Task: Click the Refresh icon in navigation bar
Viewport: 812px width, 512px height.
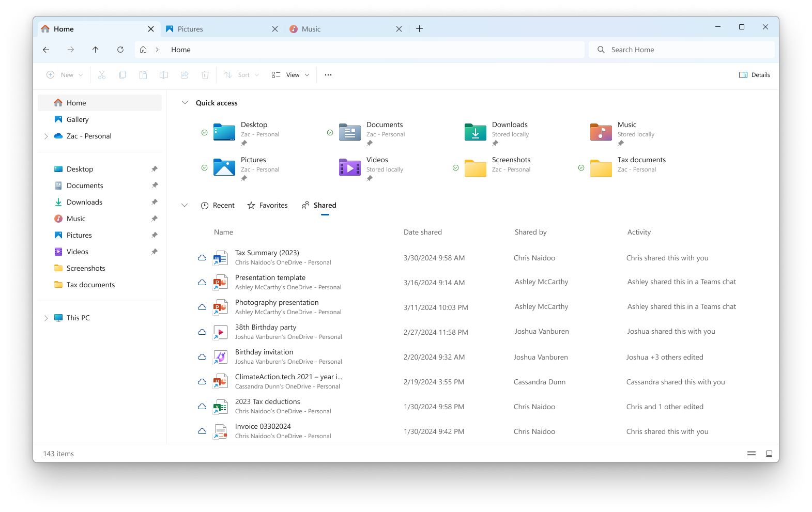Action: [x=120, y=50]
